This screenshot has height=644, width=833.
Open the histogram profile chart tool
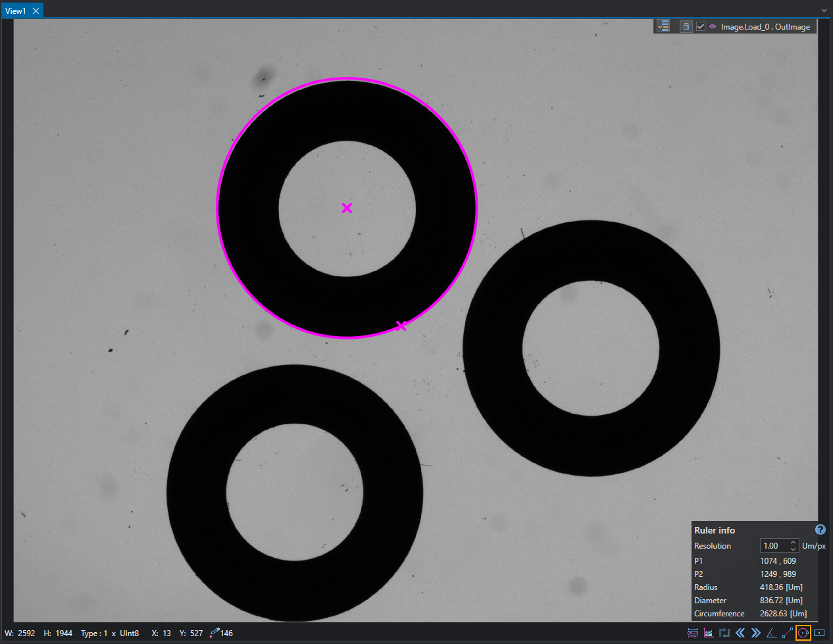point(709,633)
